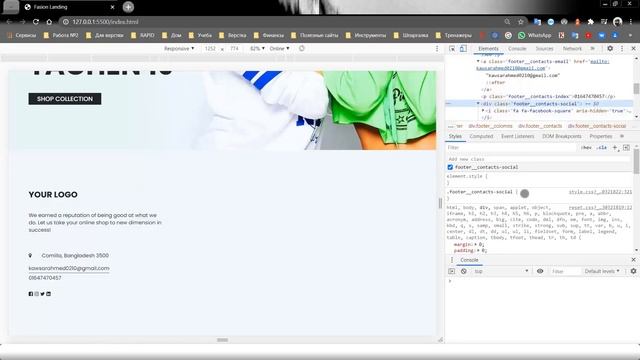This screenshot has width=640, height=360.
Task: Toggle the device toolbar icon
Action: pos(463,49)
